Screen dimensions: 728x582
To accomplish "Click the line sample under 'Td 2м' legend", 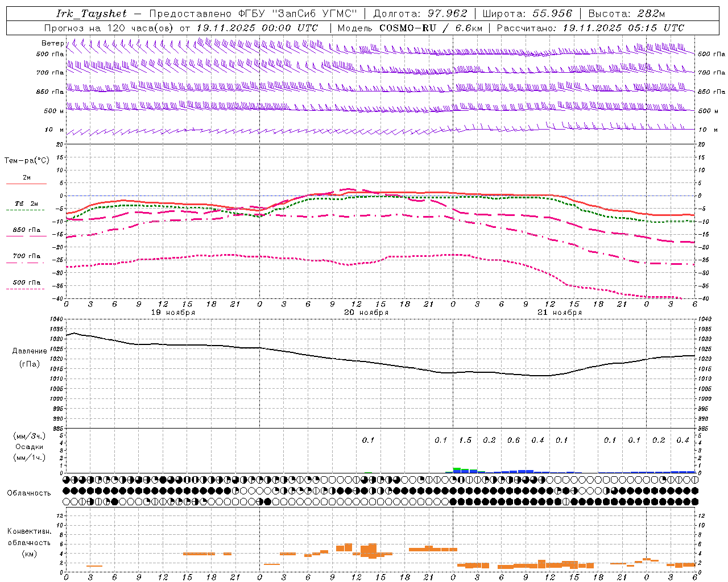I will (25, 210).
